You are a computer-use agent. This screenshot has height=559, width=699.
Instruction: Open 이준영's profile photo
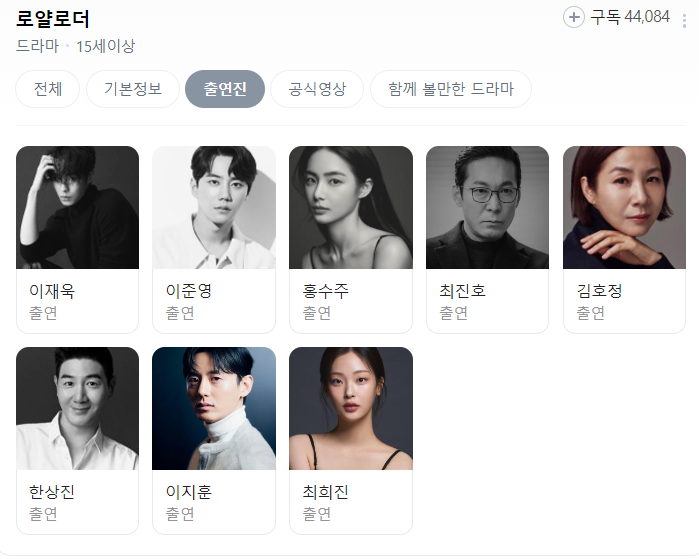coord(214,207)
